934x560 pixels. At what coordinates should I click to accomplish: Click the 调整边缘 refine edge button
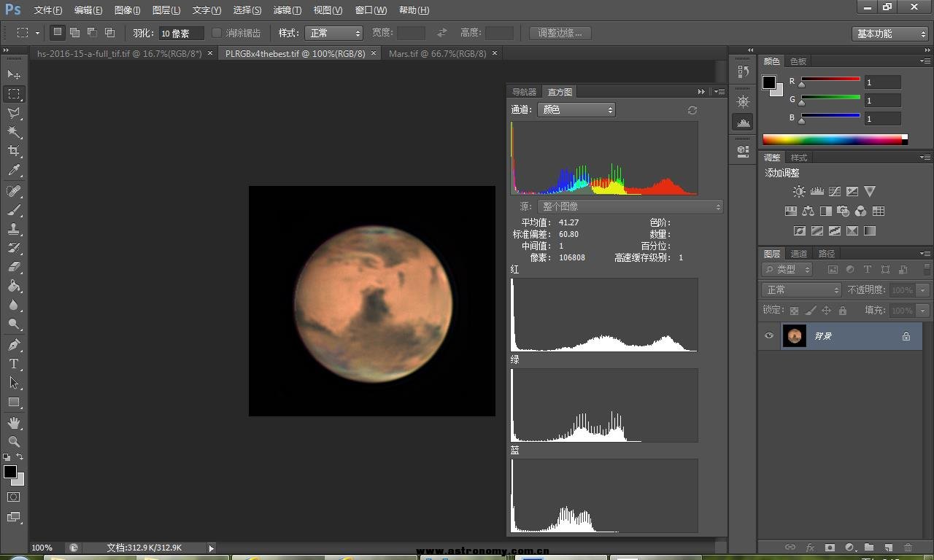[560, 34]
